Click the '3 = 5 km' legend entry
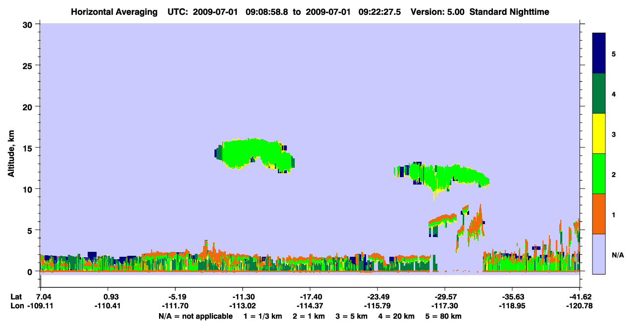 pos(352,316)
